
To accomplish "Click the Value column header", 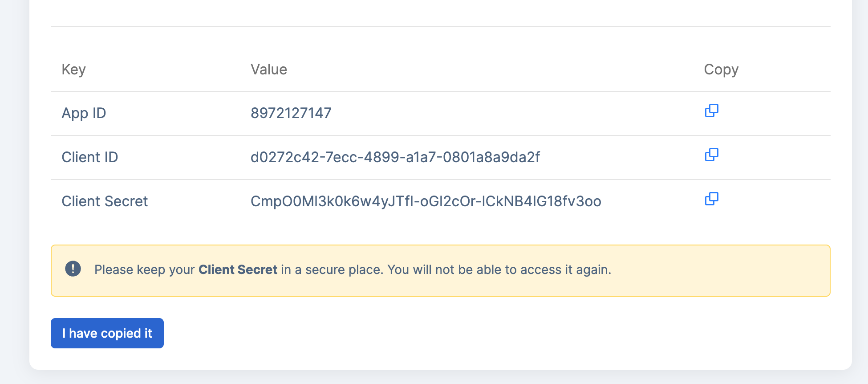I will click(x=268, y=69).
